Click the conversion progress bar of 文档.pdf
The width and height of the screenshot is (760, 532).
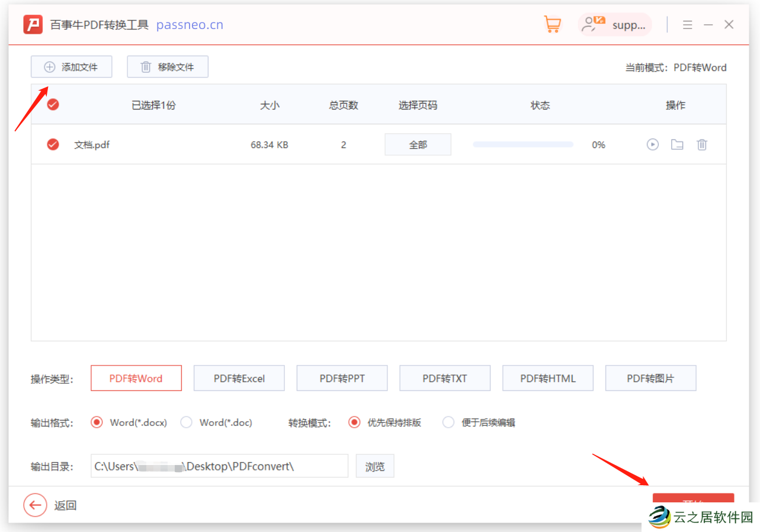point(522,144)
